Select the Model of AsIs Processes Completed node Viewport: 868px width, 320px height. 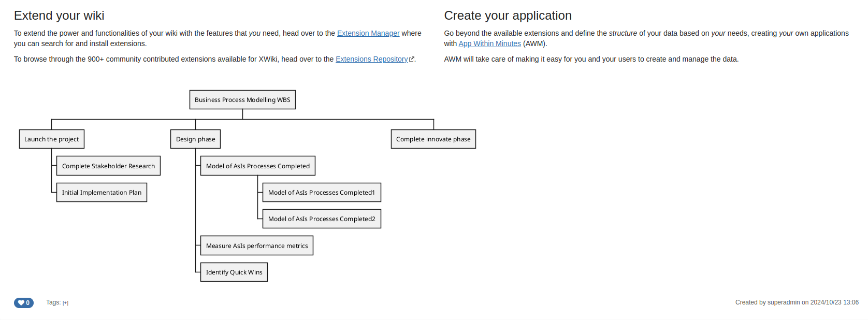[258, 166]
